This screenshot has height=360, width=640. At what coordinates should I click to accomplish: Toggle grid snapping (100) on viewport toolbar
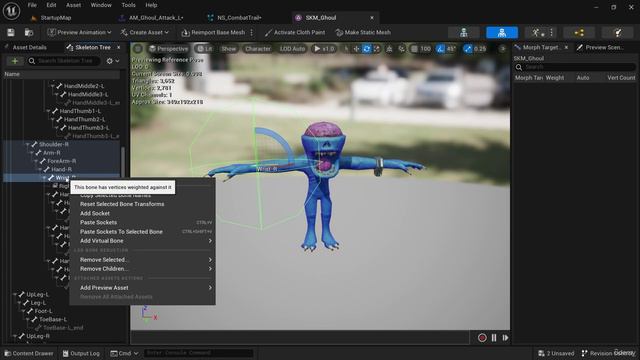coord(414,49)
